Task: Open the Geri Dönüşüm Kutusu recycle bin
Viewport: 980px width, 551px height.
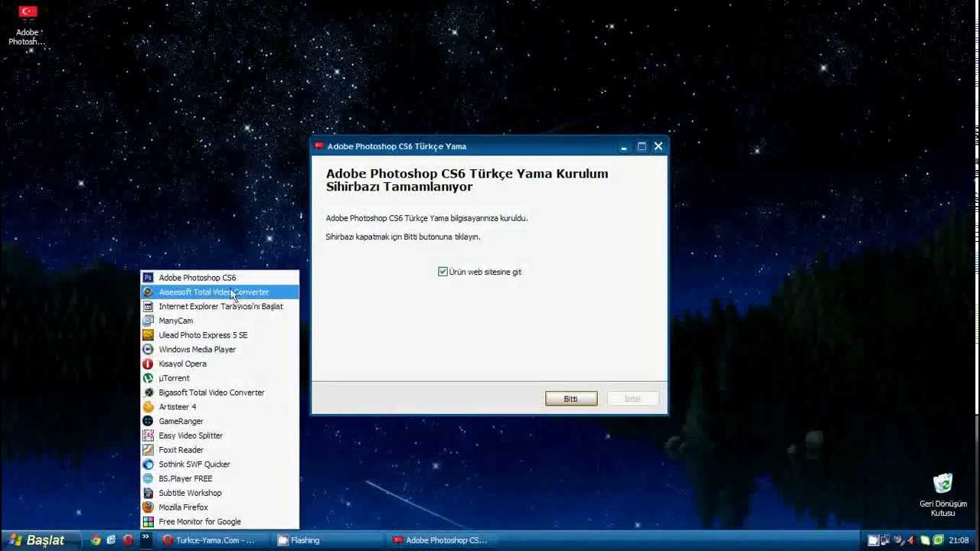Action: [x=943, y=494]
